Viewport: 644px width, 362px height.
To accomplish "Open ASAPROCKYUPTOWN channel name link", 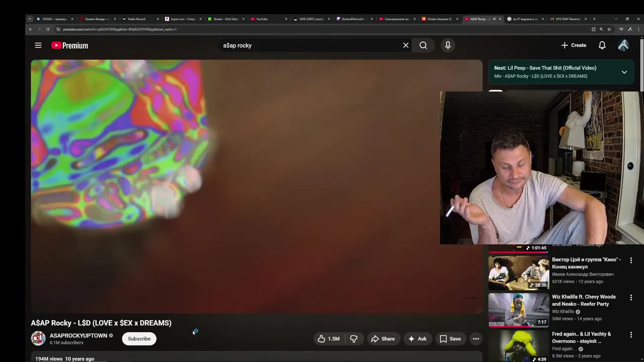I will [78, 335].
